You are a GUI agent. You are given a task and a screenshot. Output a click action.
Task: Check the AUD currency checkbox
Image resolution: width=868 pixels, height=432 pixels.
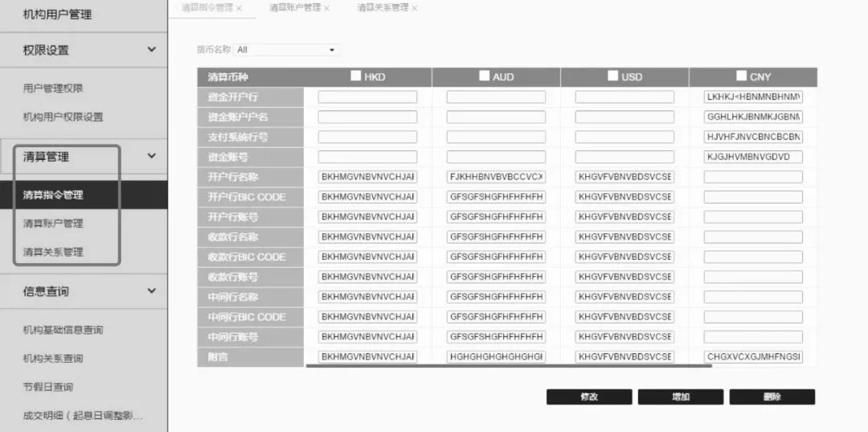click(485, 76)
